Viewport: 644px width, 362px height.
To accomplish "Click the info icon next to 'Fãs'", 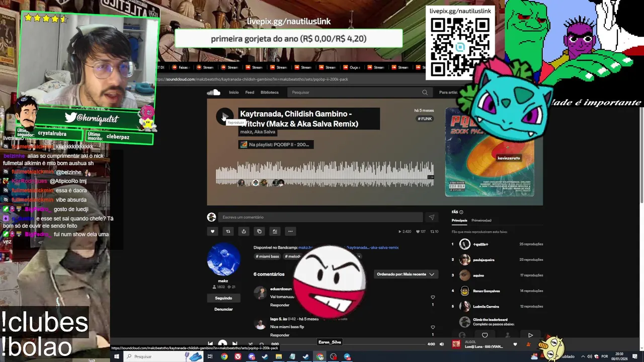I will [461, 212].
